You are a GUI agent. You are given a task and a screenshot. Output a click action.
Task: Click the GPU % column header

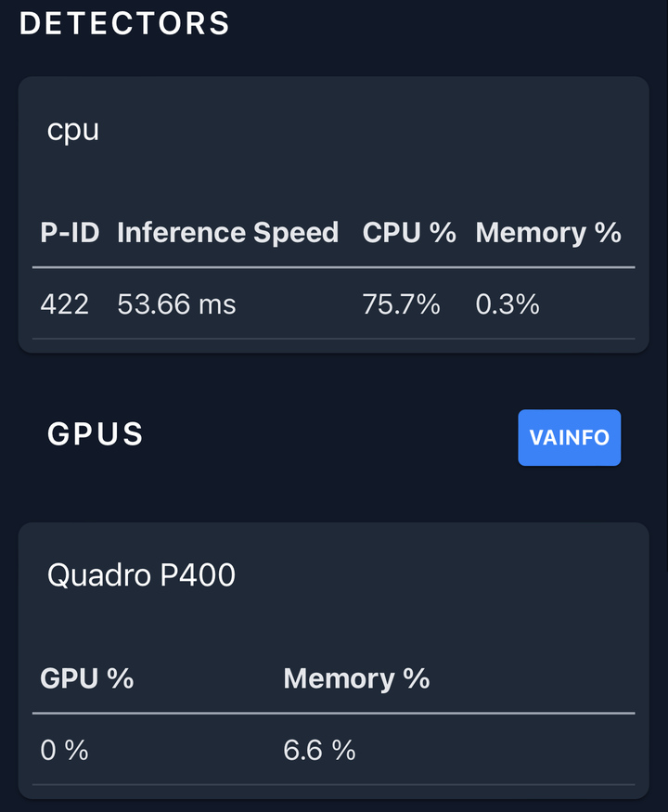87,678
